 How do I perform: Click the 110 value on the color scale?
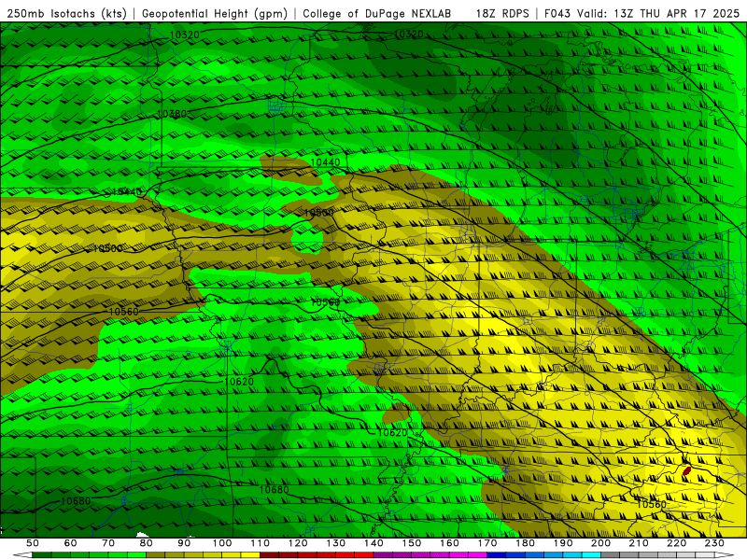point(261,543)
